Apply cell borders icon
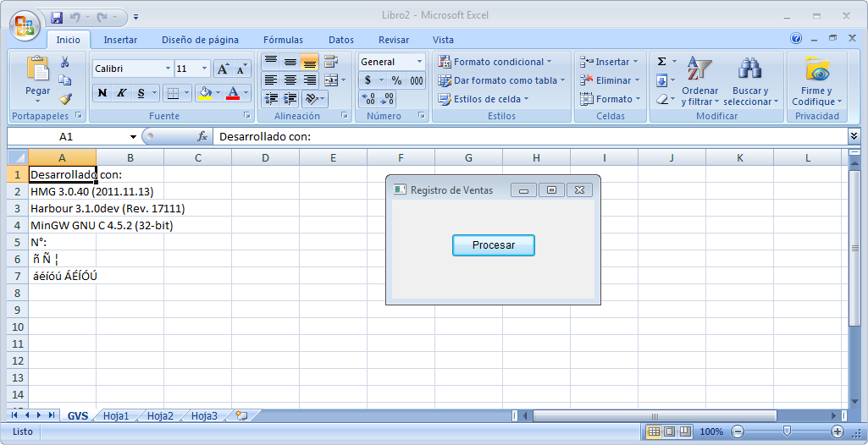 point(174,93)
